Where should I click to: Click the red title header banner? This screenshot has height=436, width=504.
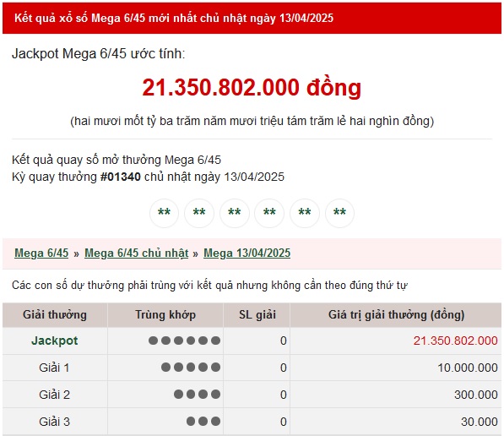pos(252,18)
